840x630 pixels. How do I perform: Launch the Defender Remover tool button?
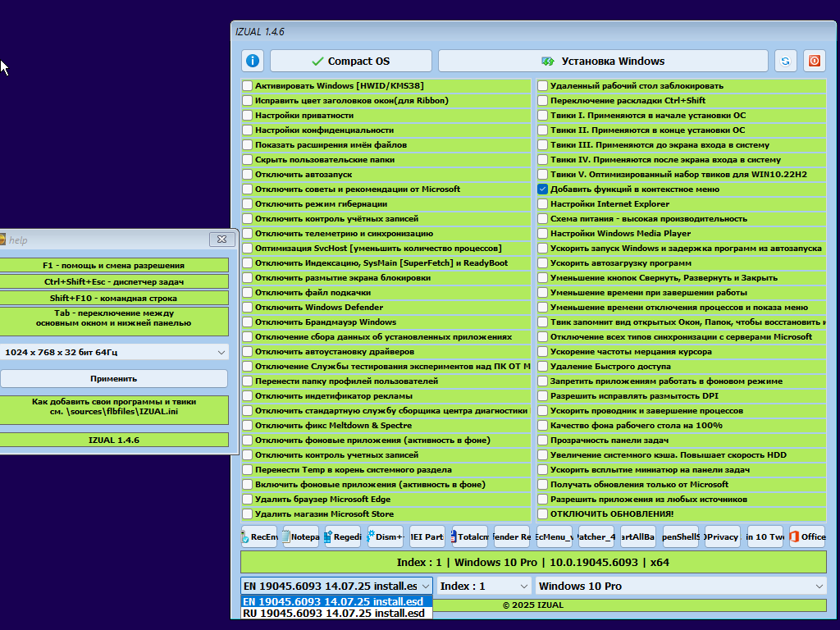512,536
